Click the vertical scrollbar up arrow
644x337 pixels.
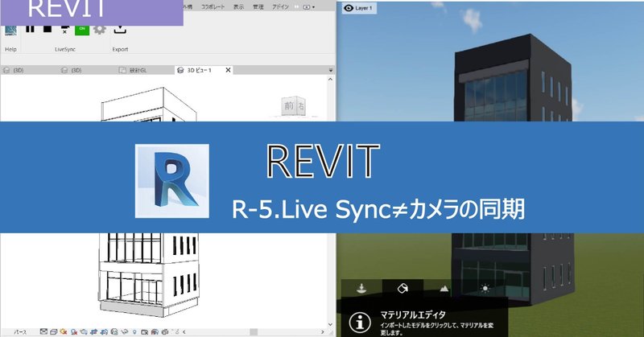pyautogui.click(x=331, y=79)
